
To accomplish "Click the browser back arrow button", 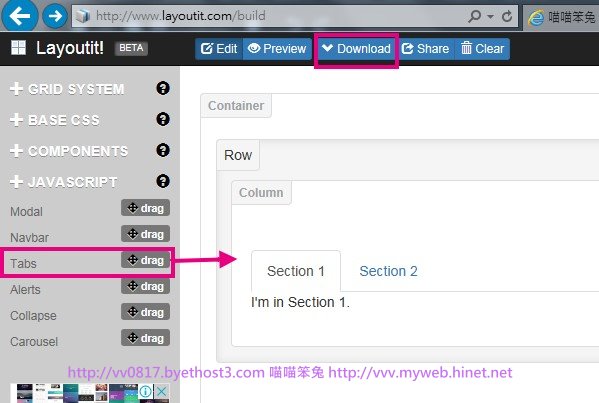I will (19, 16).
